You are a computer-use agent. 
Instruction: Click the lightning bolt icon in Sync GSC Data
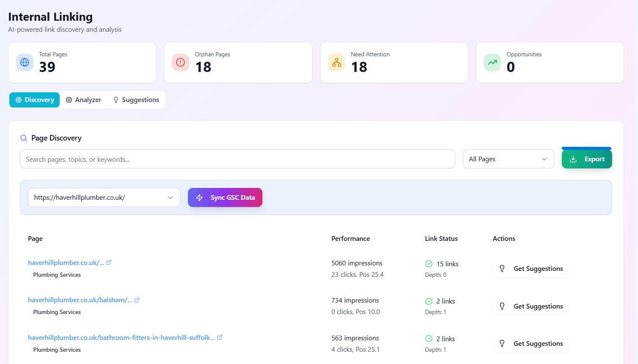coord(199,197)
